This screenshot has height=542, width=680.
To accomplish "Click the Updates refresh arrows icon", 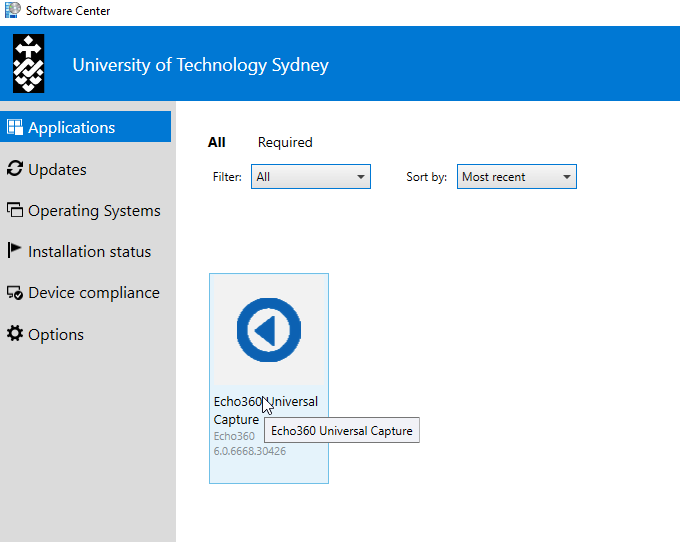I will point(15,169).
